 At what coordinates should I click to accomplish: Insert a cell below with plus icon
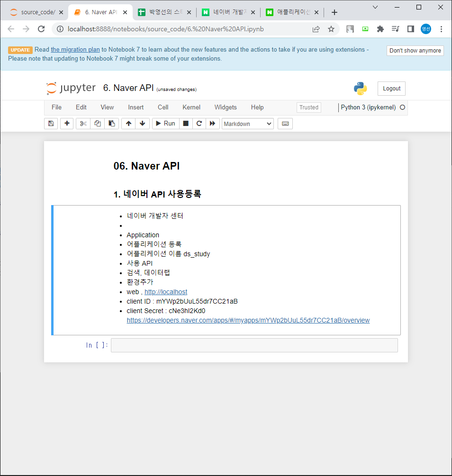point(67,124)
